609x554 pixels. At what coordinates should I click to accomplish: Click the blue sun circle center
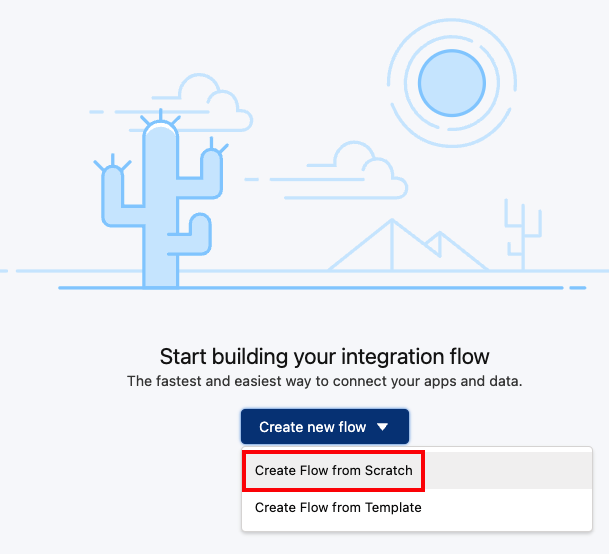pyautogui.click(x=451, y=83)
